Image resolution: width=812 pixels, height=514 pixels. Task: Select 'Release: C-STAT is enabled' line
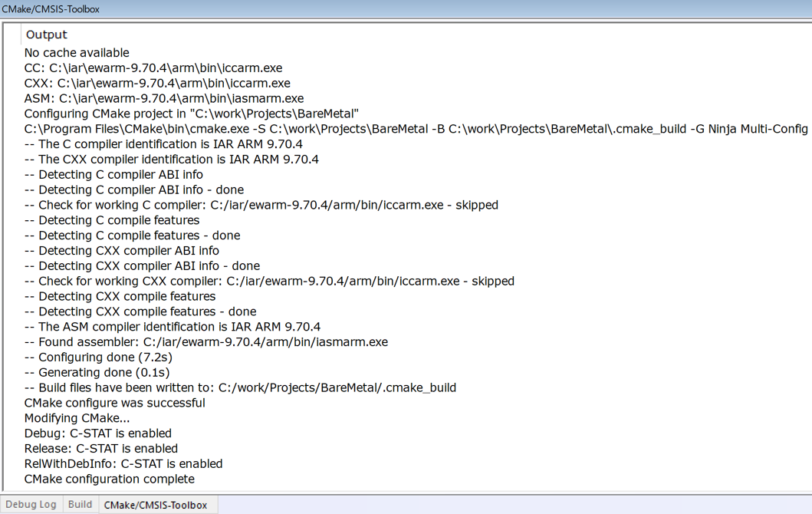pos(101,449)
